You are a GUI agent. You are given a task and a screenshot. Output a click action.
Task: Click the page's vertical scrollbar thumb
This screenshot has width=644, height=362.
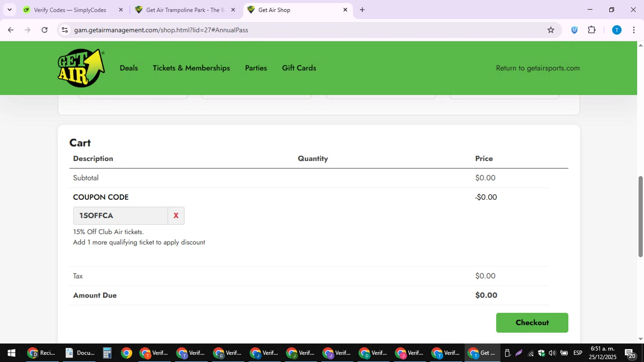[x=641, y=216]
